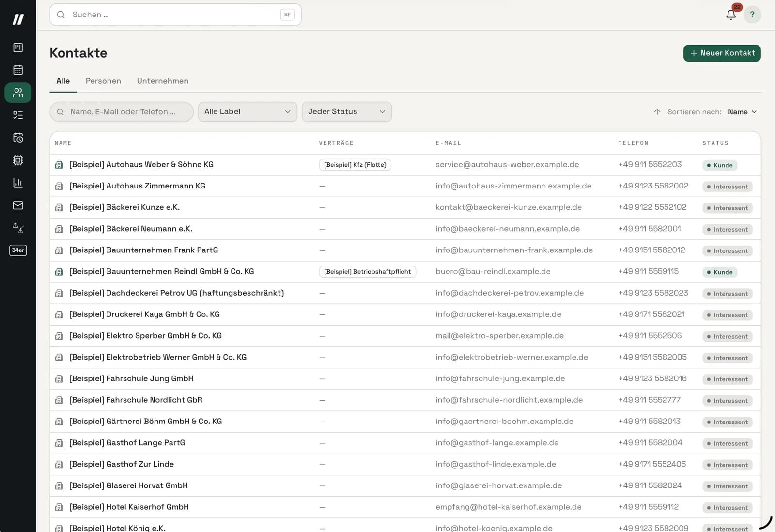Click Interessent status of Autohaus Zimmermann
Screen dimensions: 775x532
pos(728,187)
